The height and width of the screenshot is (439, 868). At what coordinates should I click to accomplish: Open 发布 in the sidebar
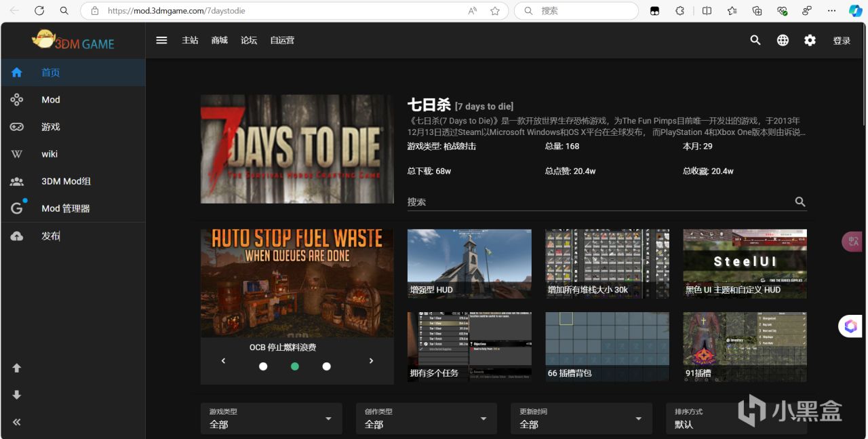pyautogui.click(x=73, y=236)
